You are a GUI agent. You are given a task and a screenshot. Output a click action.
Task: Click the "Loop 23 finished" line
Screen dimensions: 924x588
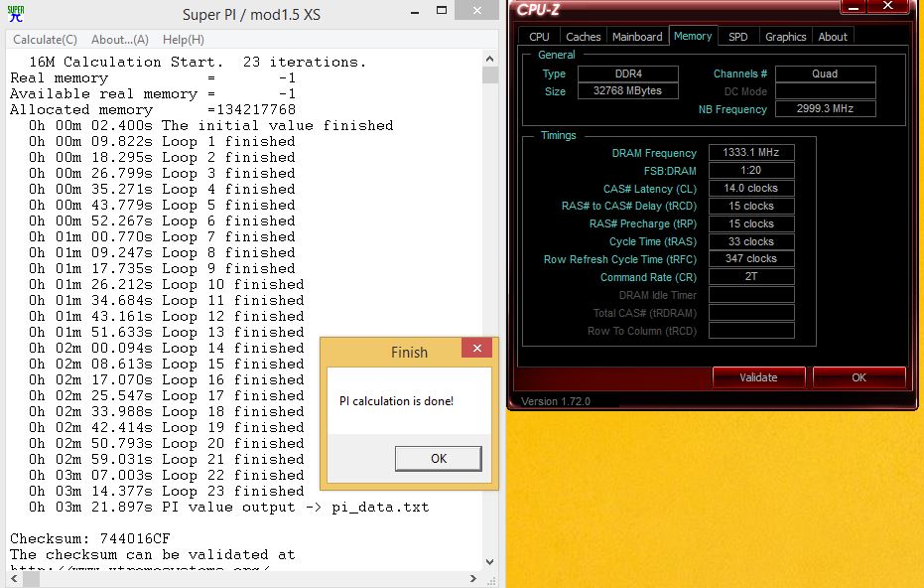tap(166, 492)
